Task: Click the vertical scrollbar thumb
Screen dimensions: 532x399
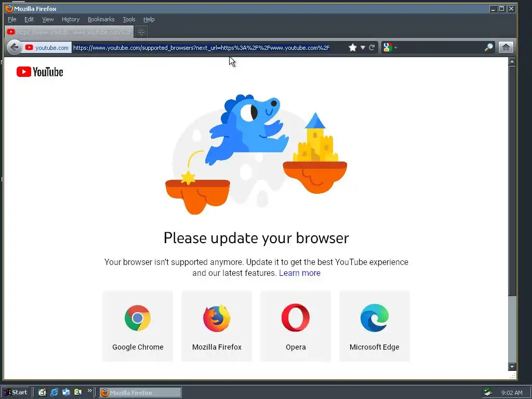Action: [512, 180]
